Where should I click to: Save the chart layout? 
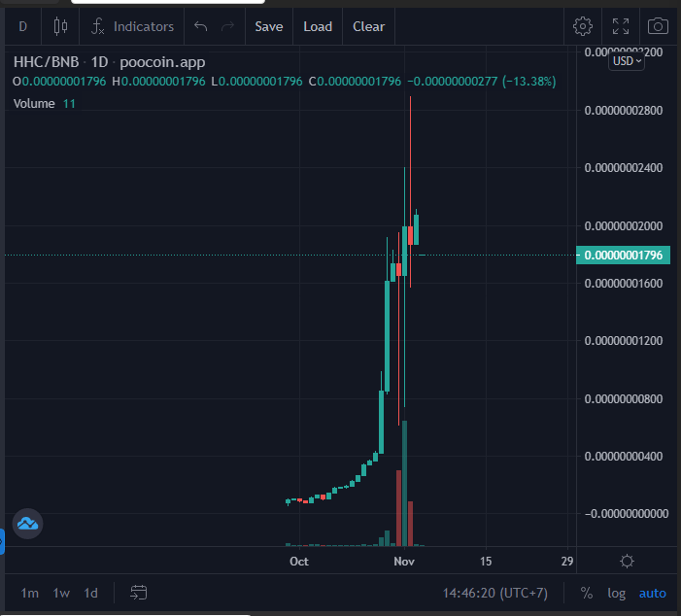click(269, 26)
